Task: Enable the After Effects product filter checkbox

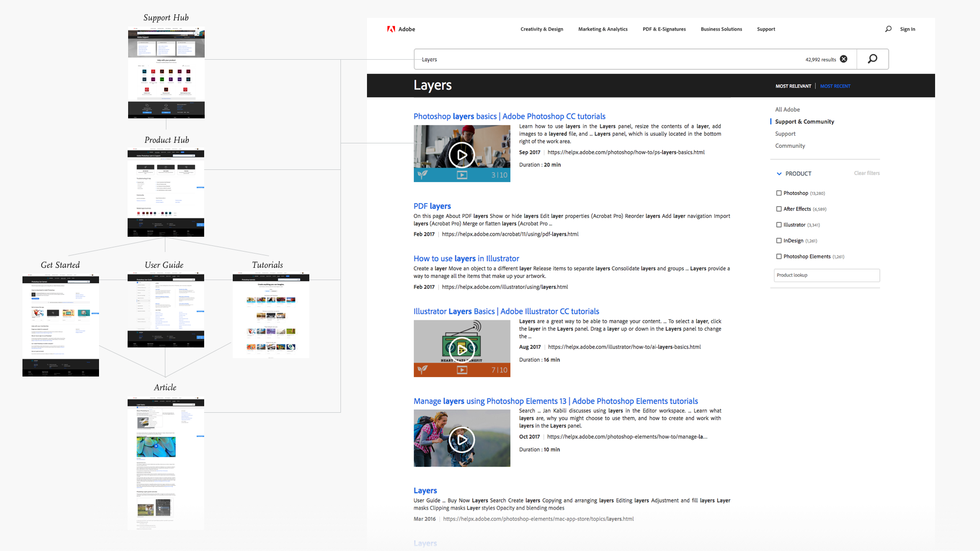Action: coord(778,209)
